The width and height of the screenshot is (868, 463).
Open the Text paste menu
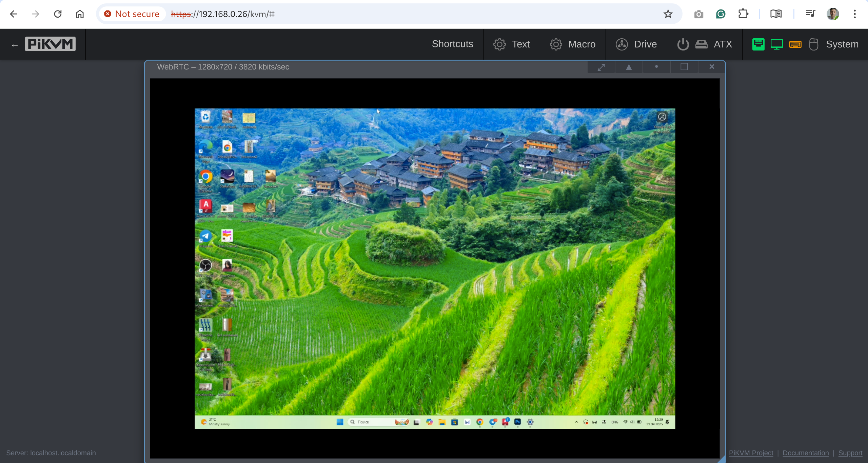click(511, 44)
